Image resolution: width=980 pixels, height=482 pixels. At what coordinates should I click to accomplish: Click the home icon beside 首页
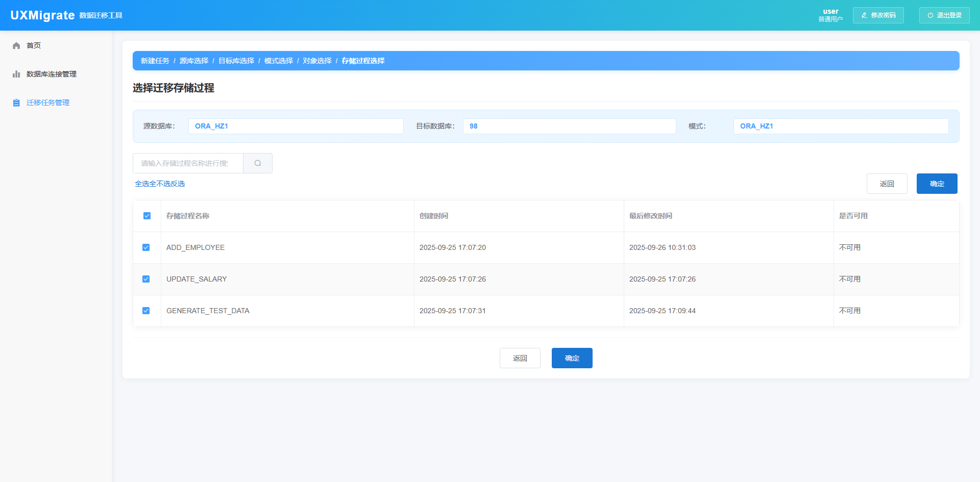click(x=16, y=46)
